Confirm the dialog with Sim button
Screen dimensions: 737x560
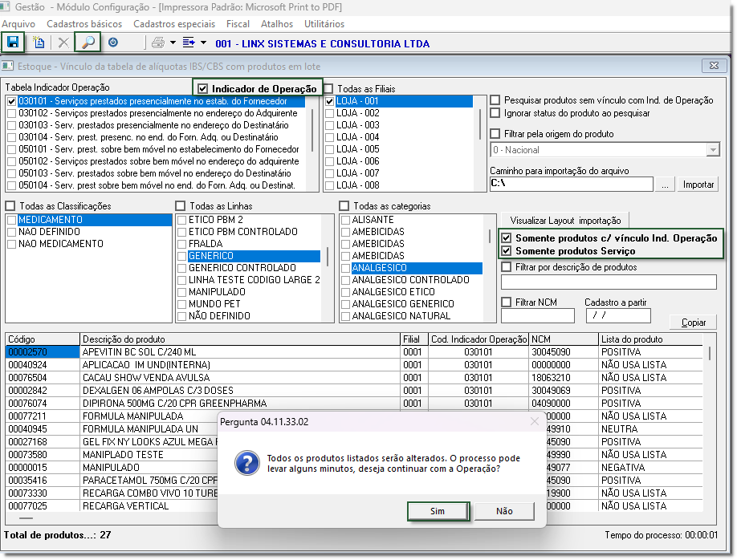point(438,511)
